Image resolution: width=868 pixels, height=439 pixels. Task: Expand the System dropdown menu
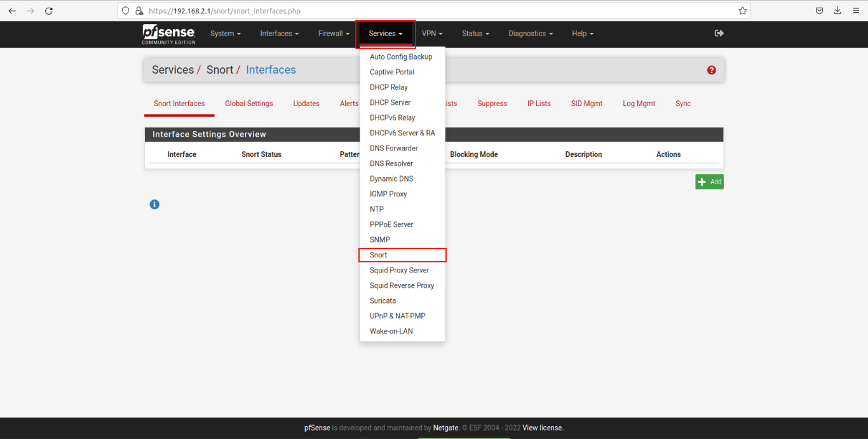225,34
